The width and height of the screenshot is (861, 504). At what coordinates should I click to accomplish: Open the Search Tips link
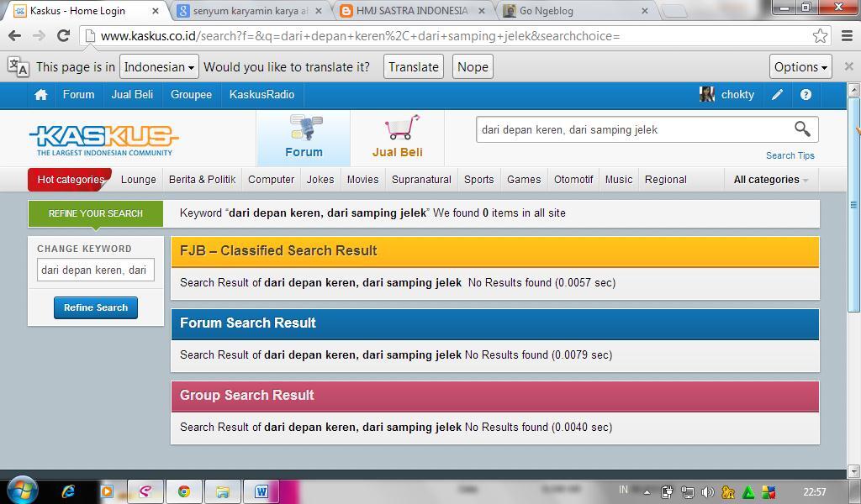790,155
